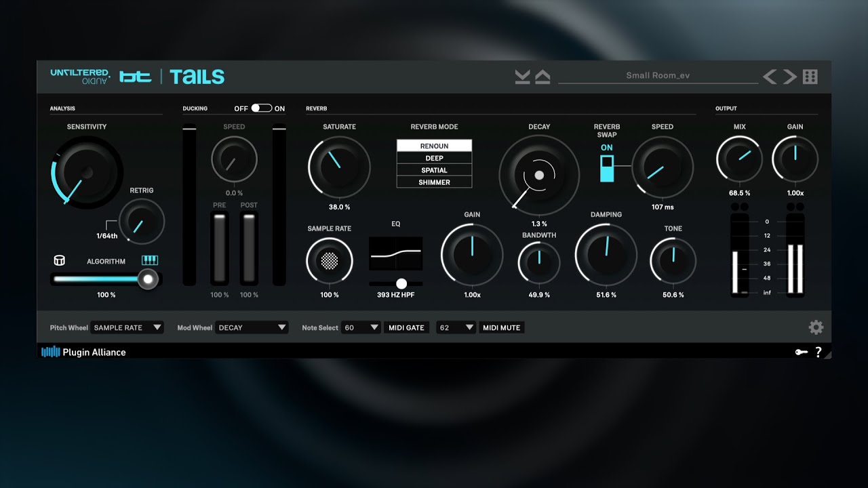Click the load preset up-arrow icon

(542, 77)
